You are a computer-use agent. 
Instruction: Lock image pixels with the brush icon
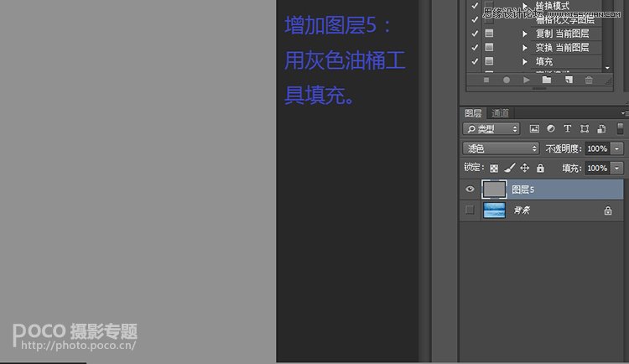pyautogui.click(x=509, y=168)
